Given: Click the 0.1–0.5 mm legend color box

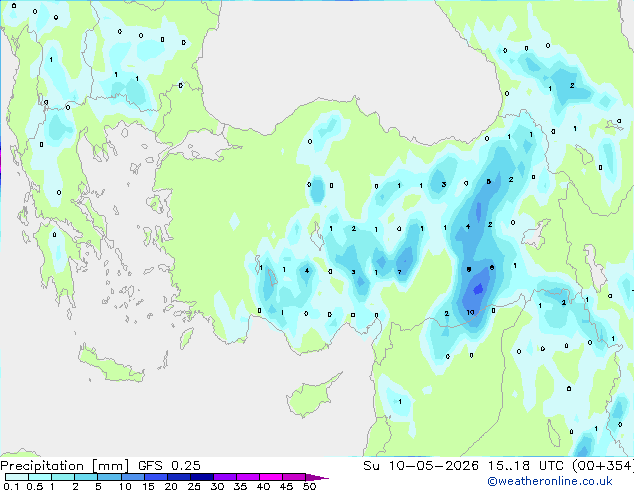Looking at the screenshot, I should click(17, 477).
